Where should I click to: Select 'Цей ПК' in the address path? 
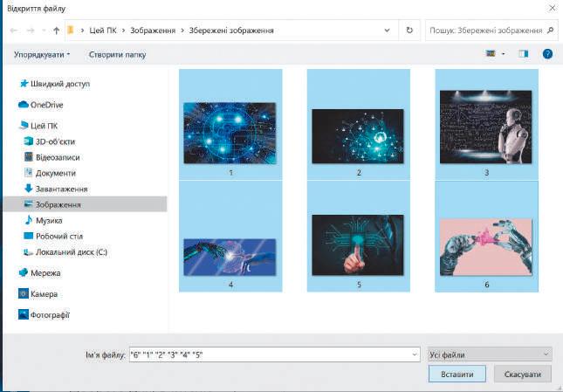[103, 31]
